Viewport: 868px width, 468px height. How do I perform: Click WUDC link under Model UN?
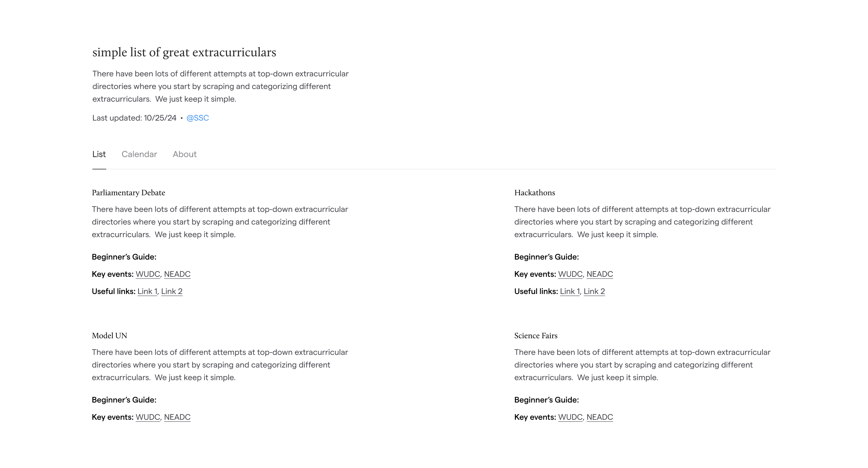[x=148, y=417]
